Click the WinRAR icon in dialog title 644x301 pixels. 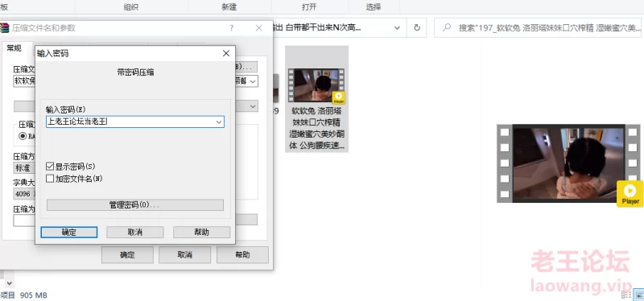[x=5, y=28]
